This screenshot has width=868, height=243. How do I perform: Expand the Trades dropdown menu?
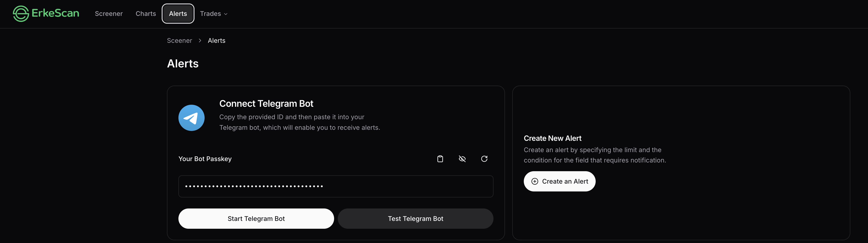point(214,14)
